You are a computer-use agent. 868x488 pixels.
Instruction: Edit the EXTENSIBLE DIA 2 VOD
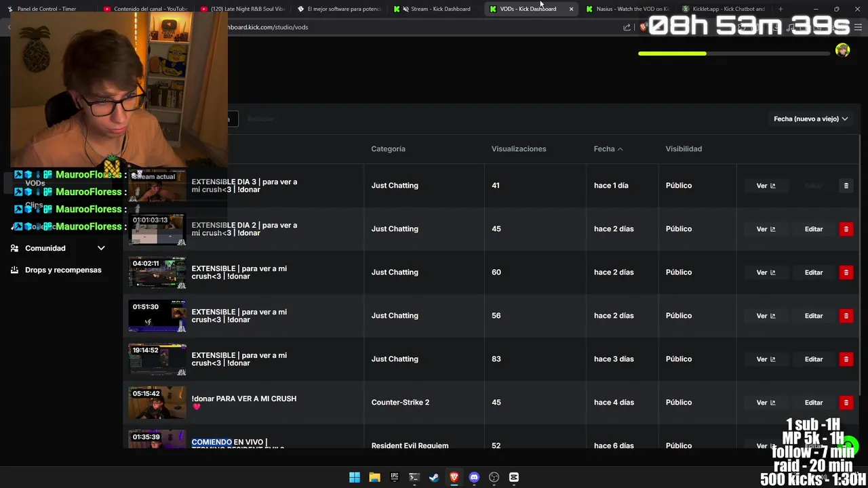(813, 229)
